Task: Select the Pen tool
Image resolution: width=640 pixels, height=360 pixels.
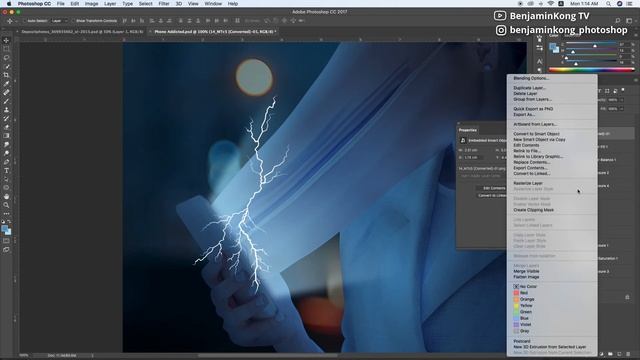Action: click(x=6, y=162)
